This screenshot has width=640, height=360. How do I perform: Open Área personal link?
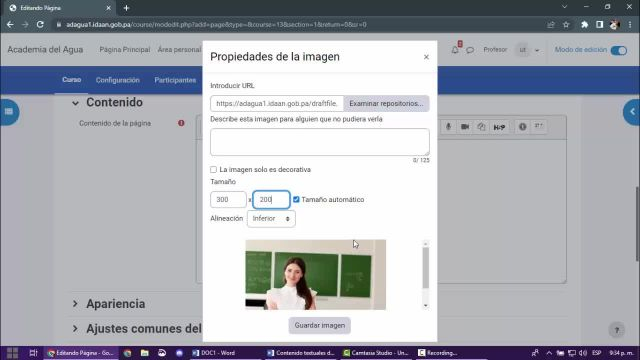[x=179, y=49]
